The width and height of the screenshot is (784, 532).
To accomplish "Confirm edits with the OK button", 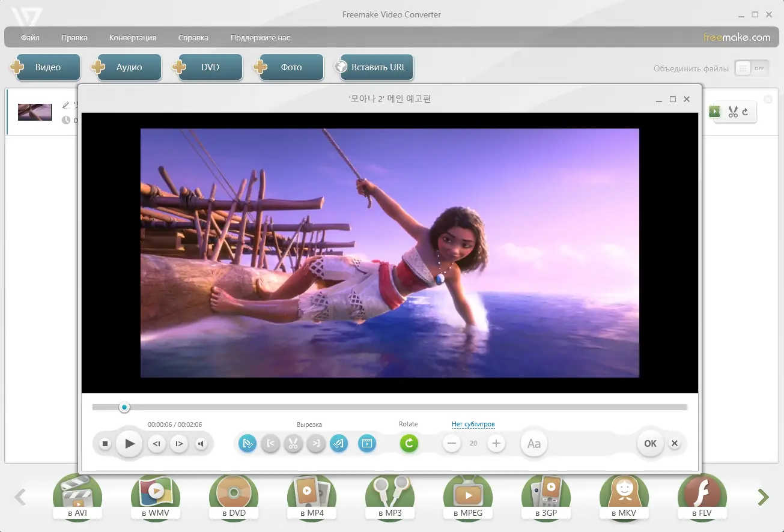I will 650,444.
